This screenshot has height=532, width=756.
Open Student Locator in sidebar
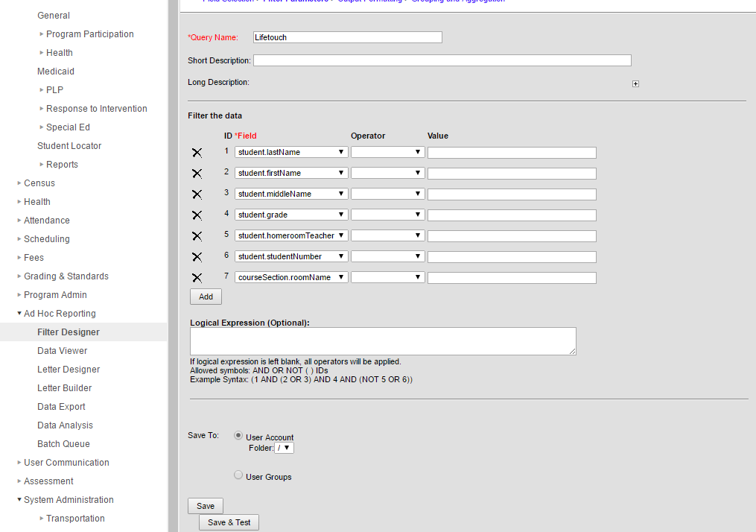[x=69, y=145]
